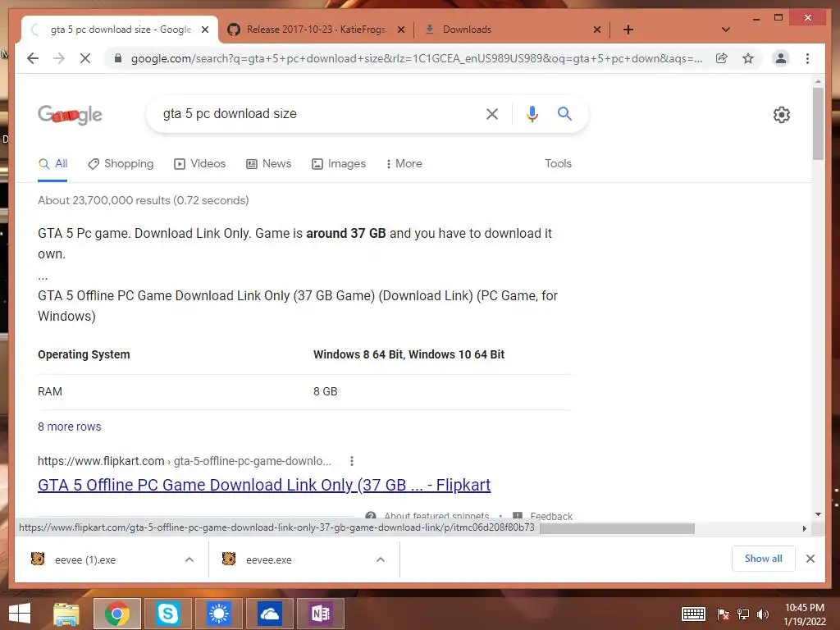Click the 'About 23,700,000 results' text
This screenshot has width=840, height=630.
coord(143,200)
